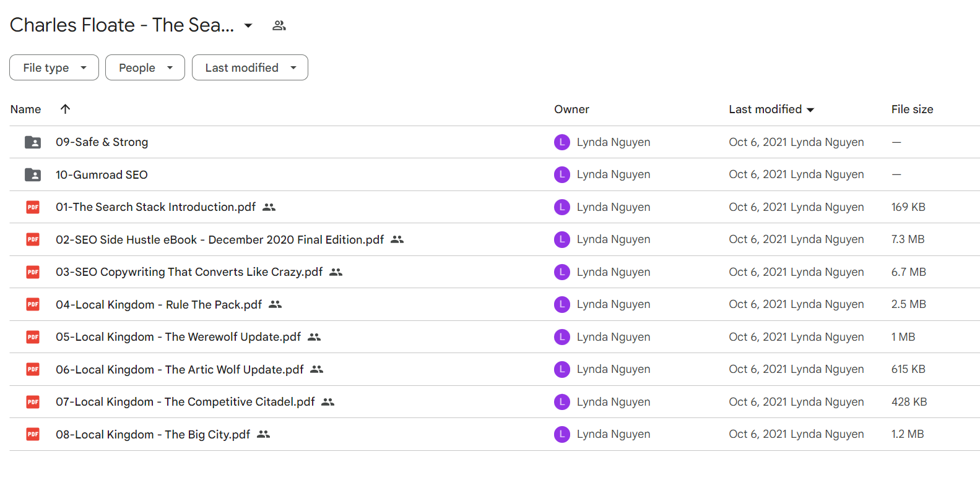
Task: Click modified date in 08-Local Kingdom Big City row
Action: 796,434
